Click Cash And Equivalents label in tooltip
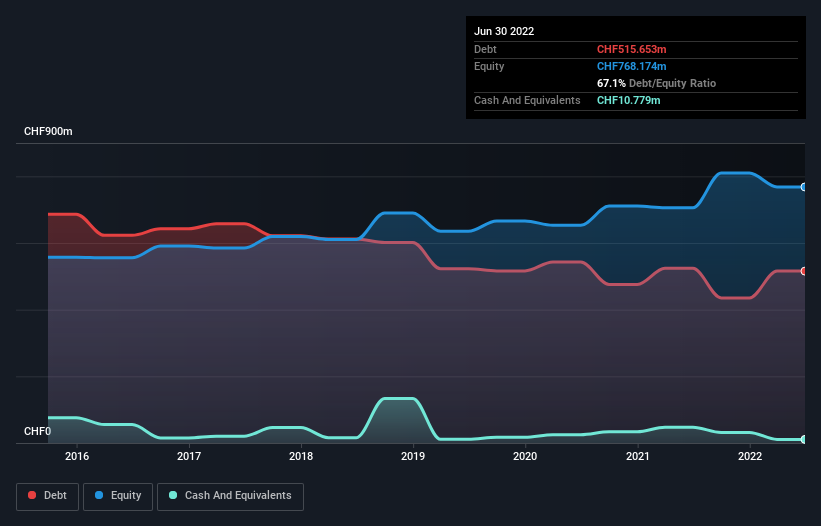 [527, 100]
